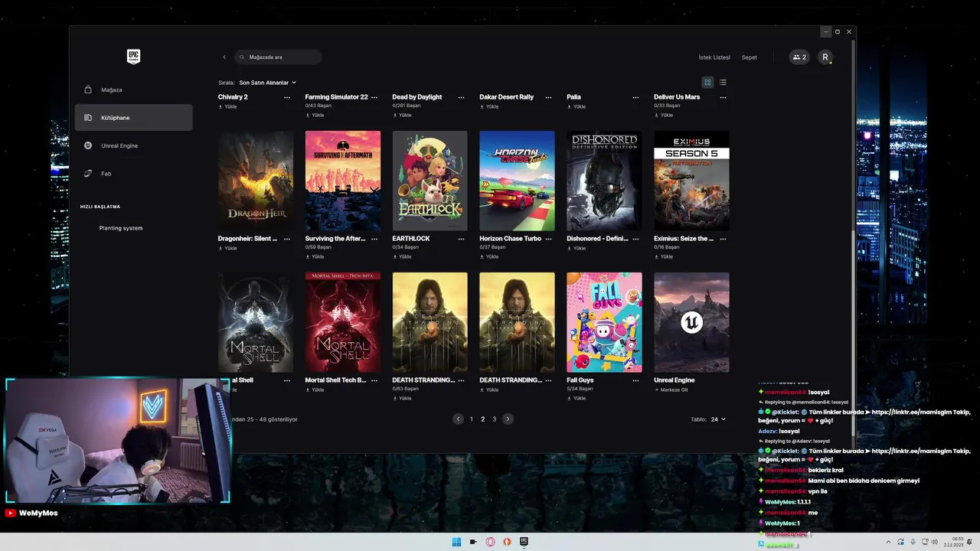Open three-dot menu for Deliver Us Mars
The image size is (980, 551).
[x=723, y=97]
